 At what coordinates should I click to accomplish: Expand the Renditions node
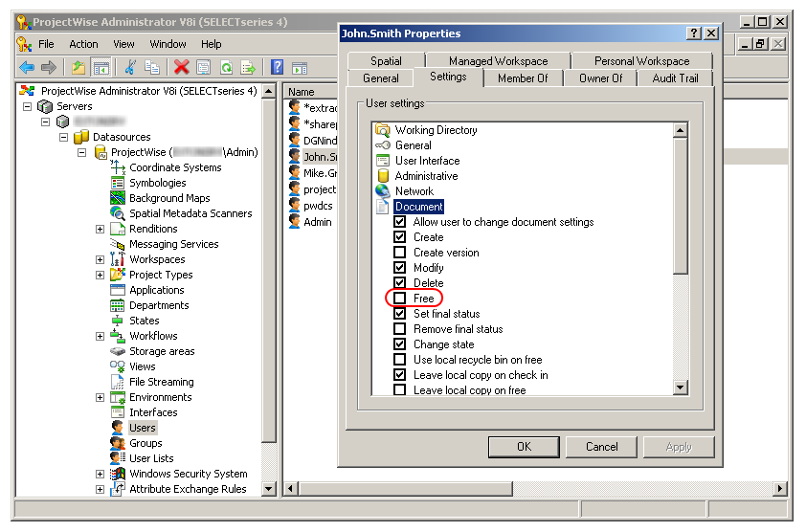tap(101, 230)
